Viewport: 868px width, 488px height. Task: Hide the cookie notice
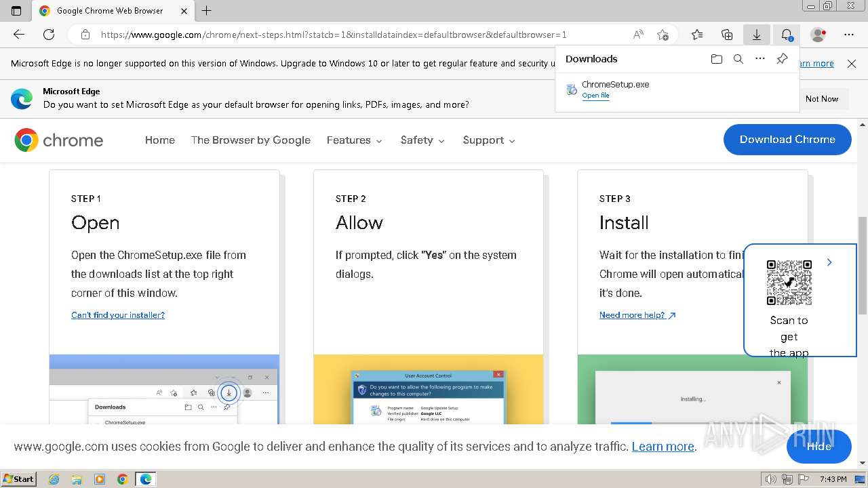click(818, 447)
